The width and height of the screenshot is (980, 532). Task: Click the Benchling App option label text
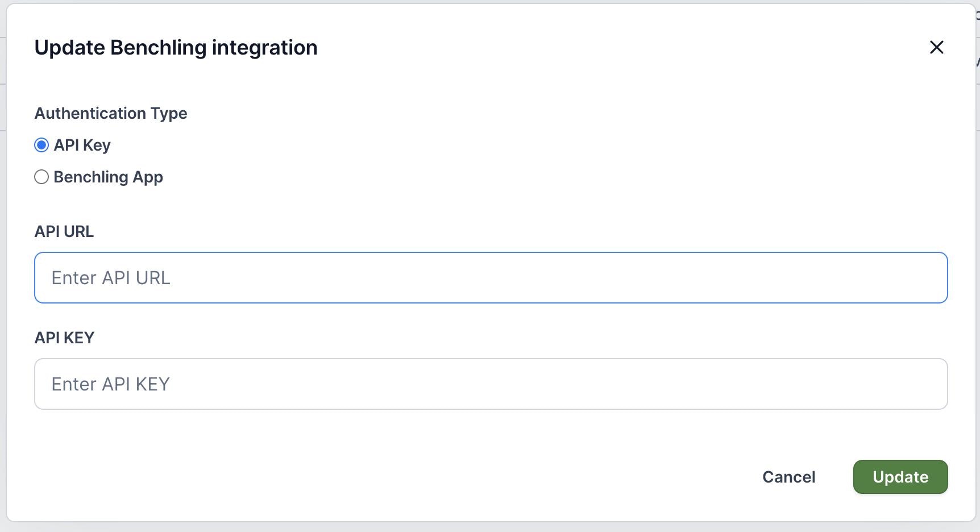click(108, 177)
